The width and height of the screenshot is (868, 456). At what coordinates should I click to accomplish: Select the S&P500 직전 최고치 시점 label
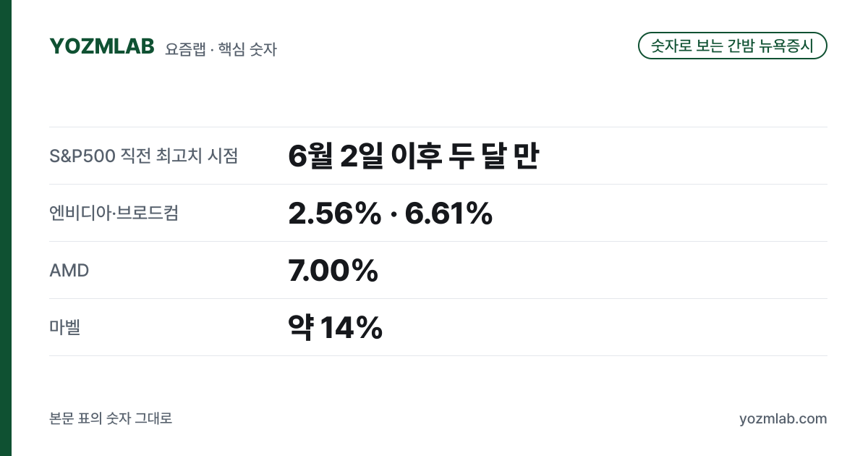pos(143,156)
